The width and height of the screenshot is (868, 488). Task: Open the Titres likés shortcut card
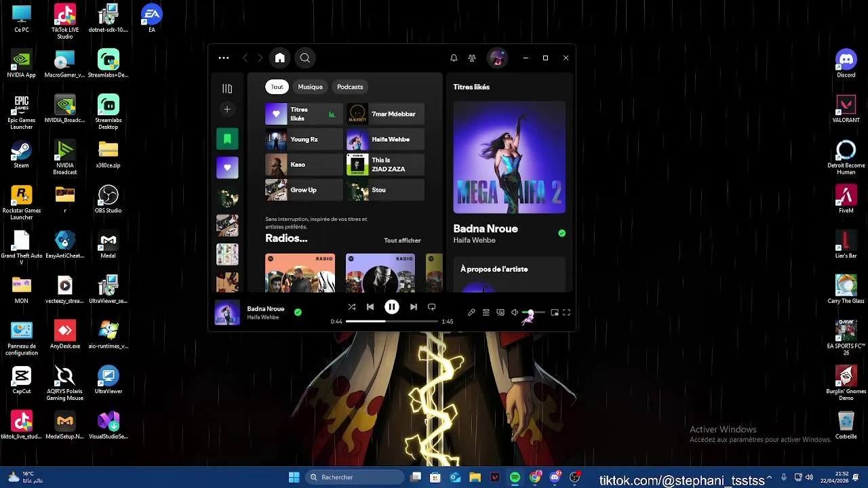pyautogui.click(x=304, y=114)
